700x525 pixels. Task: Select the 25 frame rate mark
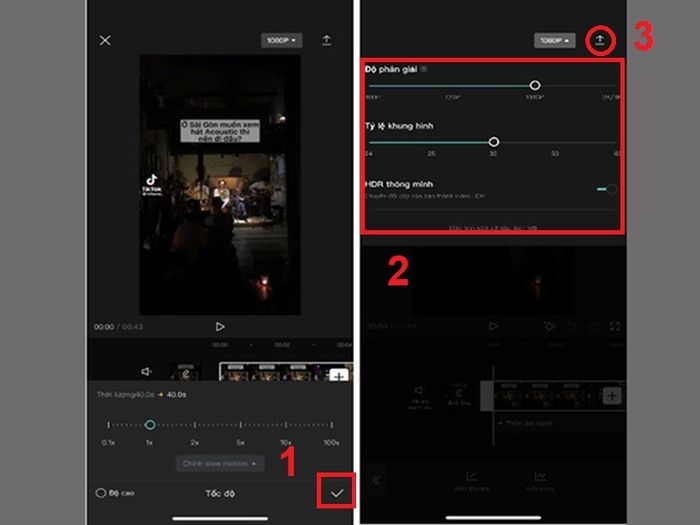431,154
